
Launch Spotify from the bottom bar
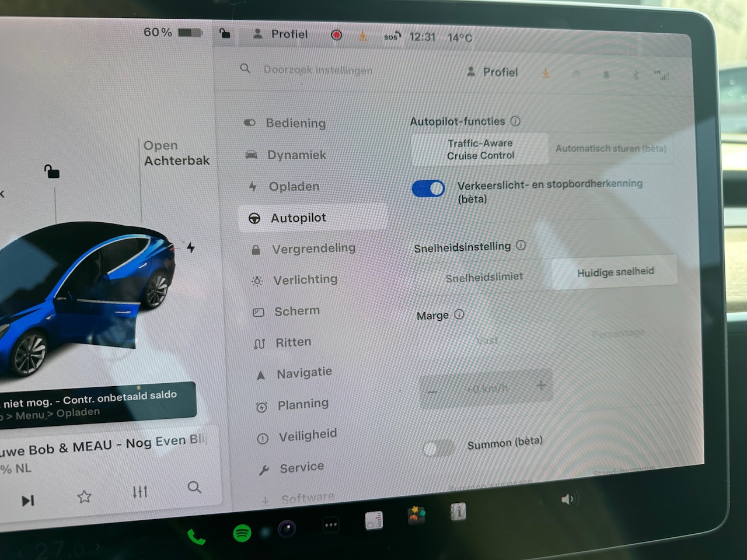[242, 533]
